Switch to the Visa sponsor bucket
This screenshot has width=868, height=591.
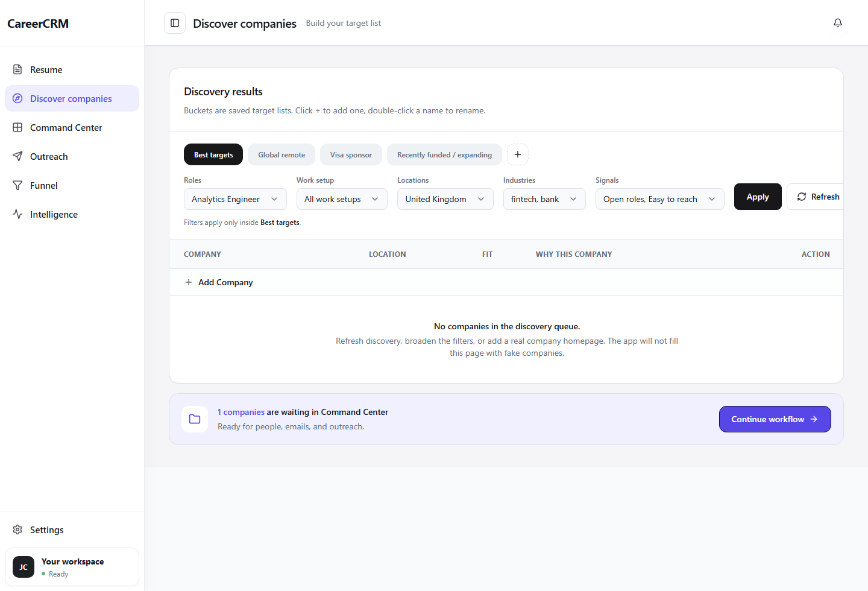(x=351, y=154)
